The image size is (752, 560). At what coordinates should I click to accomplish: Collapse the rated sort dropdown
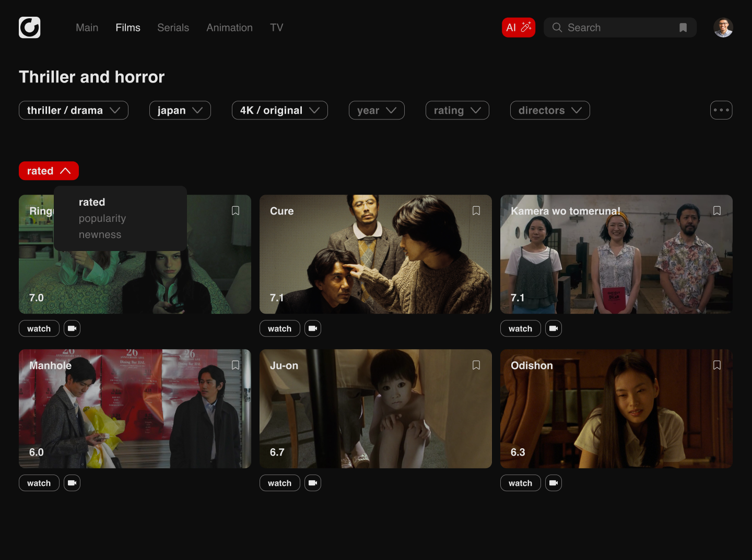coord(49,171)
